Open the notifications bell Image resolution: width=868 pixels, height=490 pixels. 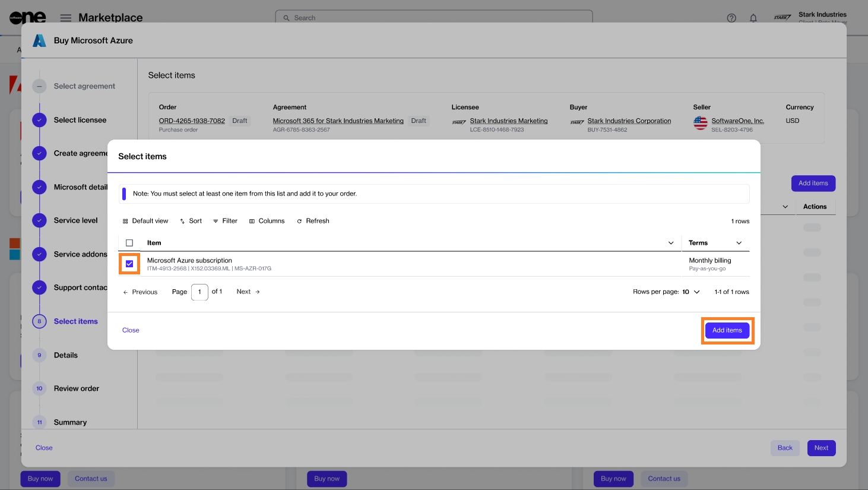point(753,18)
